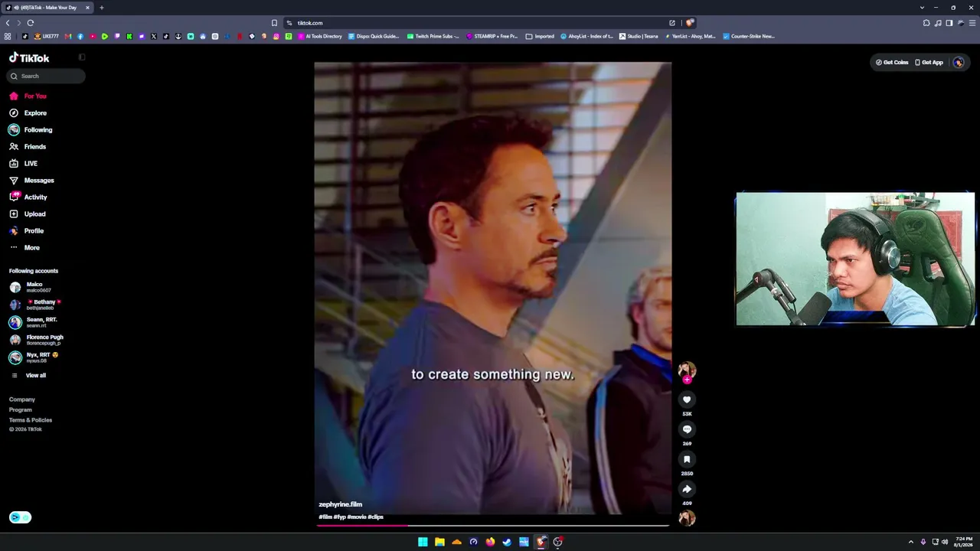Click the Get App button
This screenshot has height=551, width=980.
click(929, 63)
